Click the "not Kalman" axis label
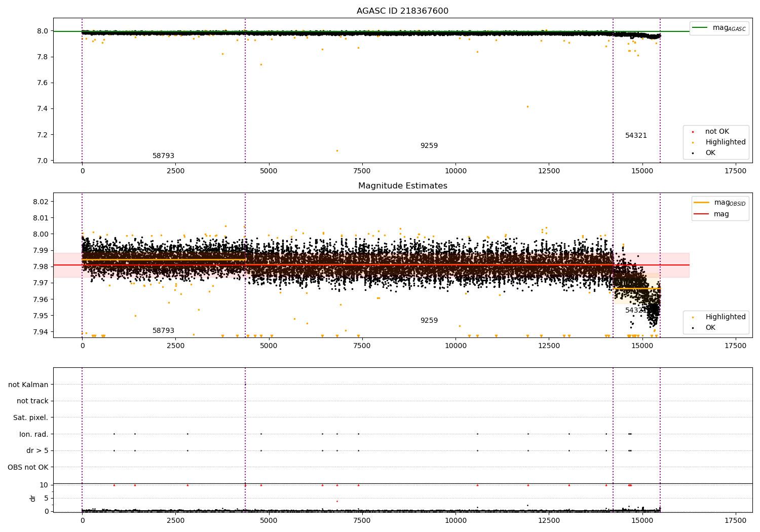Viewport: 760px width, 532px height. (x=28, y=385)
